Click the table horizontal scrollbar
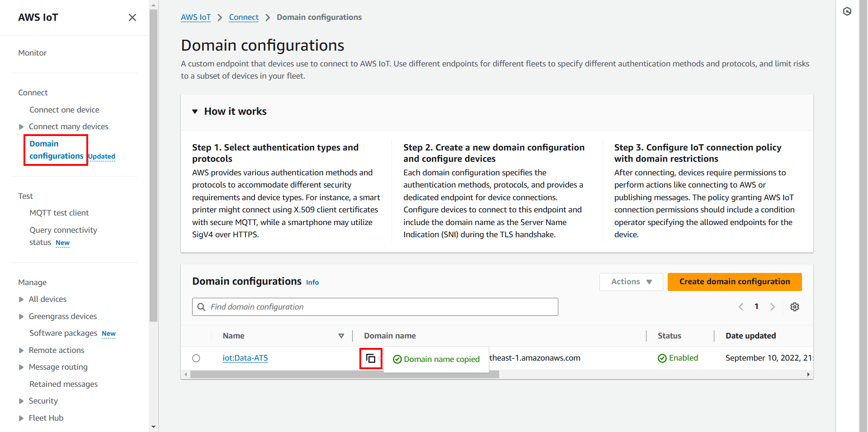Viewport: 868px width, 432px height. click(x=344, y=375)
